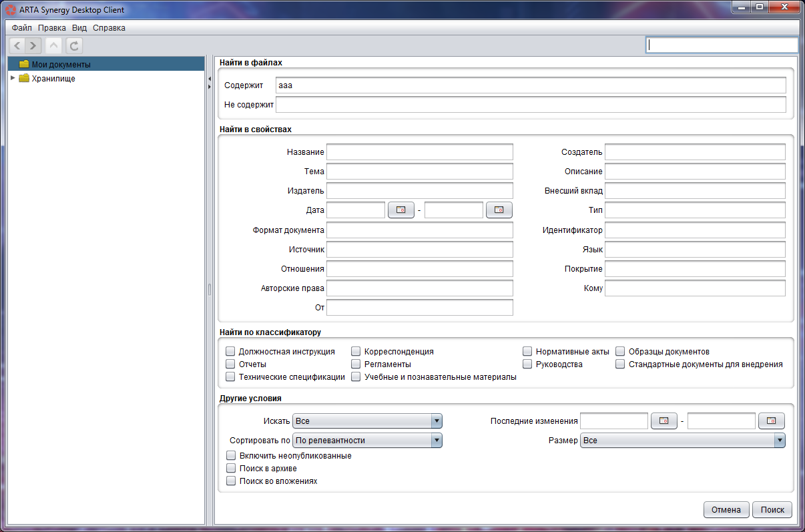This screenshot has height=532, width=805.
Task: Enable Технические спецификации checkbox
Action: [230, 376]
